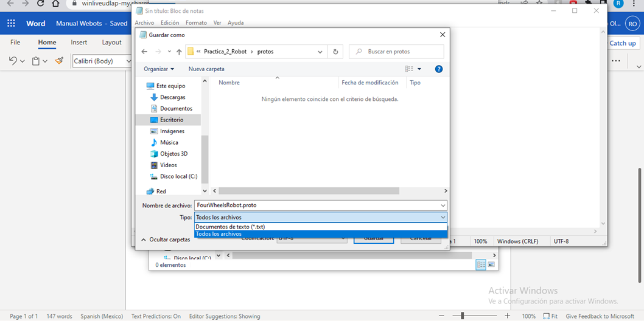
Task: Click Ocultar carpetas expander
Action: point(166,239)
